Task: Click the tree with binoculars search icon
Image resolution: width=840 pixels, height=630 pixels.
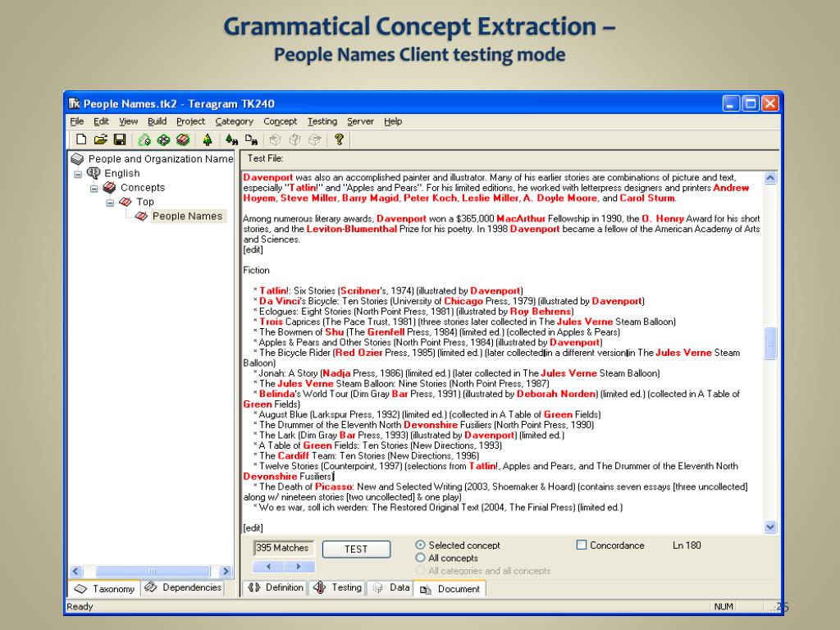Action: tap(231, 139)
